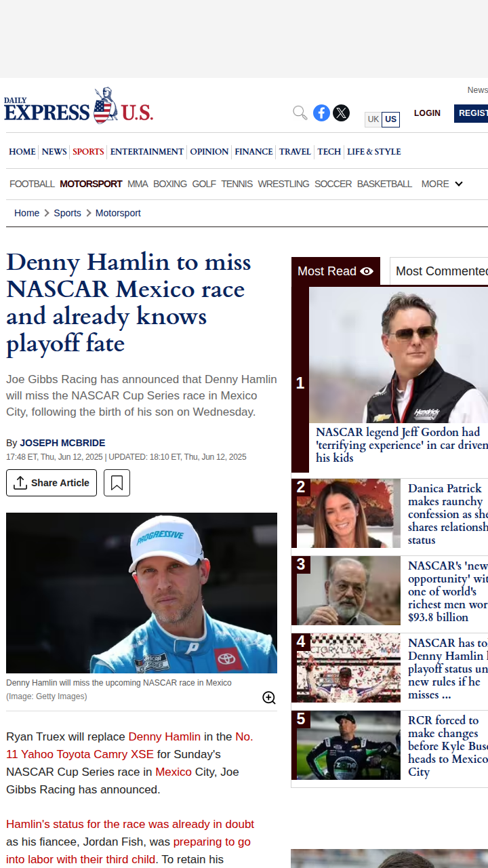Open the main Denny Hamlin article photo
This screenshot has width=488, height=868.
pyautogui.click(x=142, y=593)
